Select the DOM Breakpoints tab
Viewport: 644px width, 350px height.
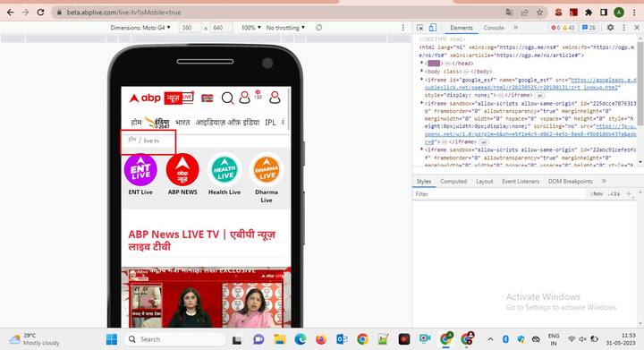pos(570,181)
